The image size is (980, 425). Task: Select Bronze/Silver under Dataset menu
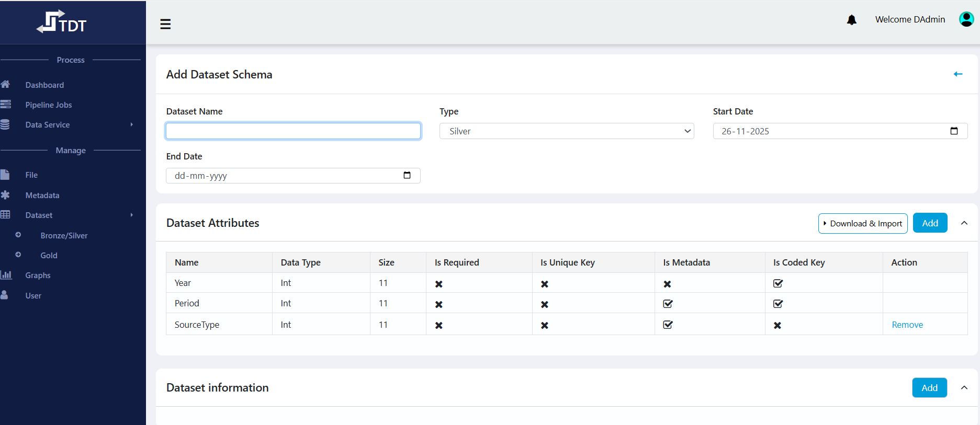[x=64, y=236]
